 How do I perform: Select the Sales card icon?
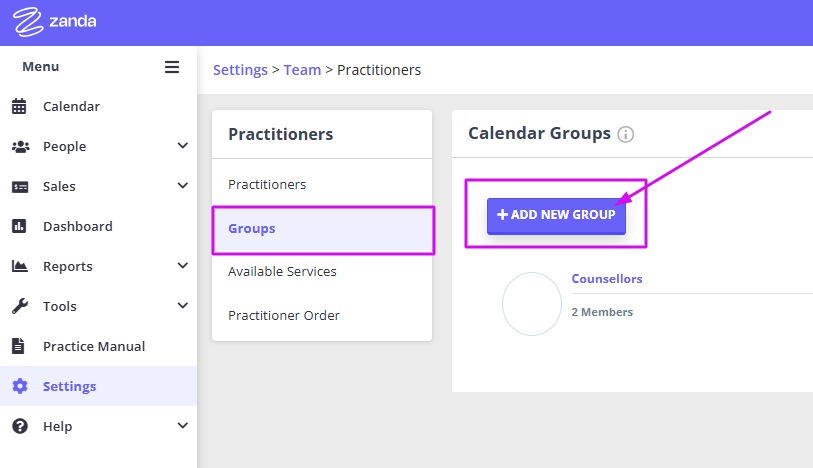pos(20,187)
